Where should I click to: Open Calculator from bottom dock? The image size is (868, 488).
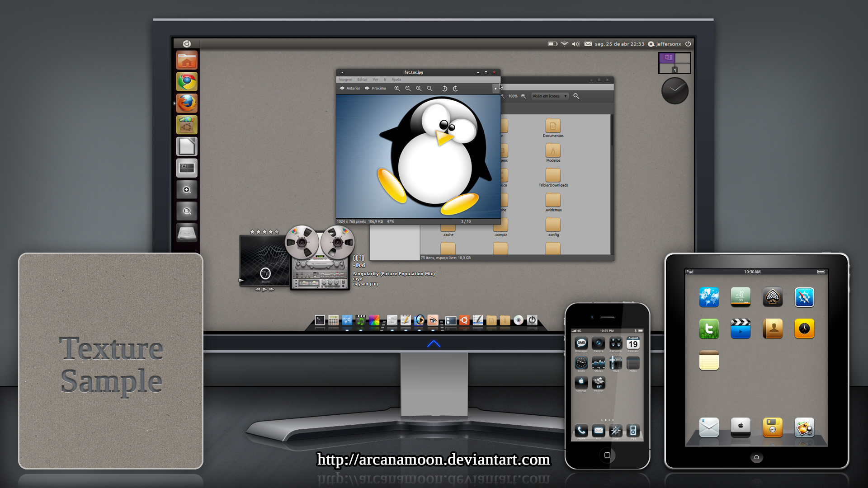pos(333,320)
